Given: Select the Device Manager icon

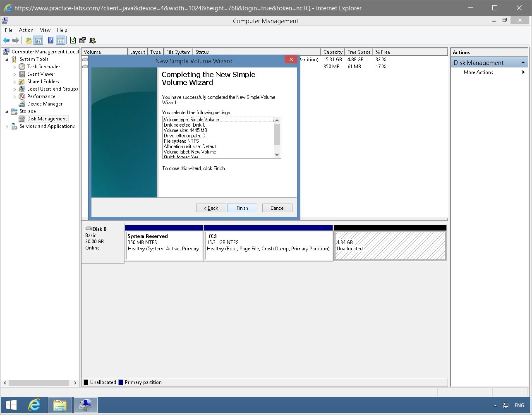Looking at the screenshot, I should [x=22, y=104].
